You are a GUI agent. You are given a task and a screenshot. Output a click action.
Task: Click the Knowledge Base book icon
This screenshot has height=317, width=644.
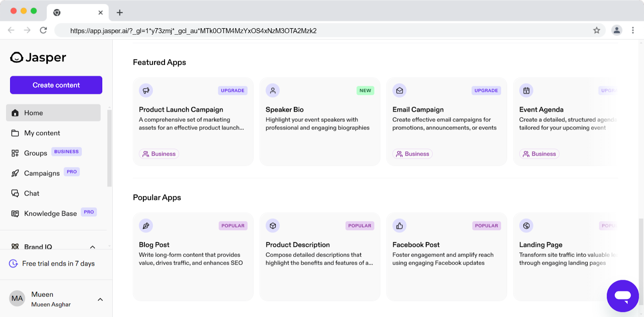15,213
